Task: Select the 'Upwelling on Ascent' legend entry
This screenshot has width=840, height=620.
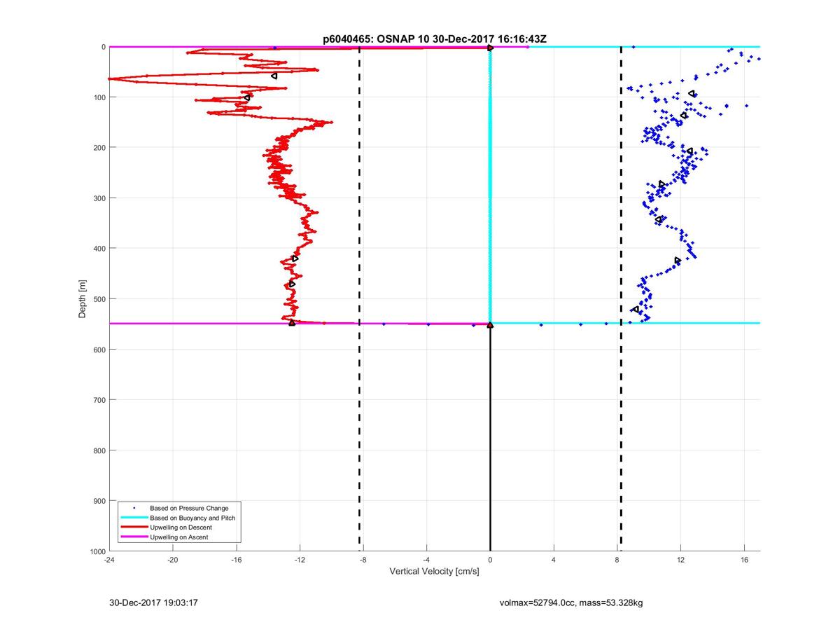Action: [x=179, y=537]
